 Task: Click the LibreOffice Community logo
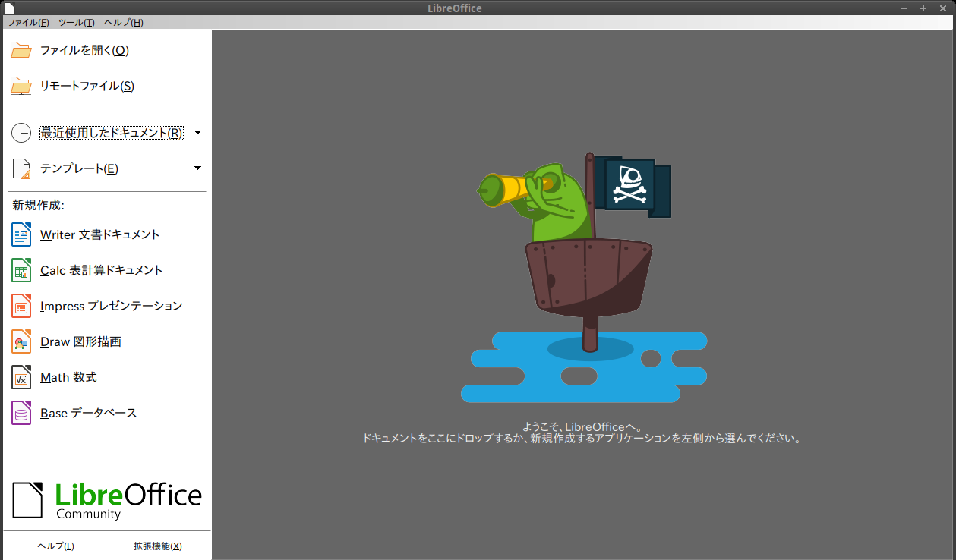(x=107, y=499)
